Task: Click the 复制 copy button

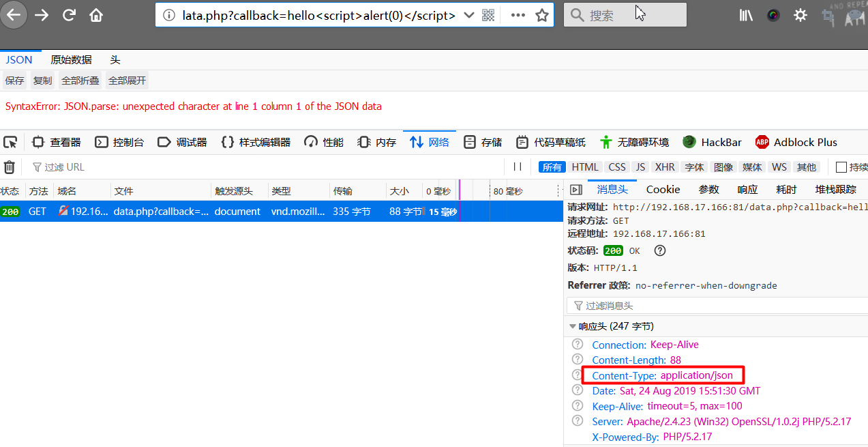Action: 42,81
